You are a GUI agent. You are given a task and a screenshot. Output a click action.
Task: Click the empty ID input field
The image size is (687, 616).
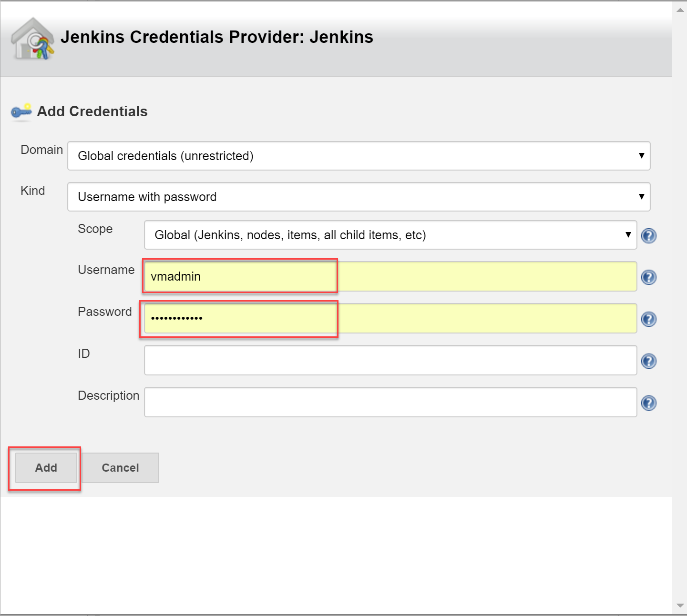coord(390,360)
